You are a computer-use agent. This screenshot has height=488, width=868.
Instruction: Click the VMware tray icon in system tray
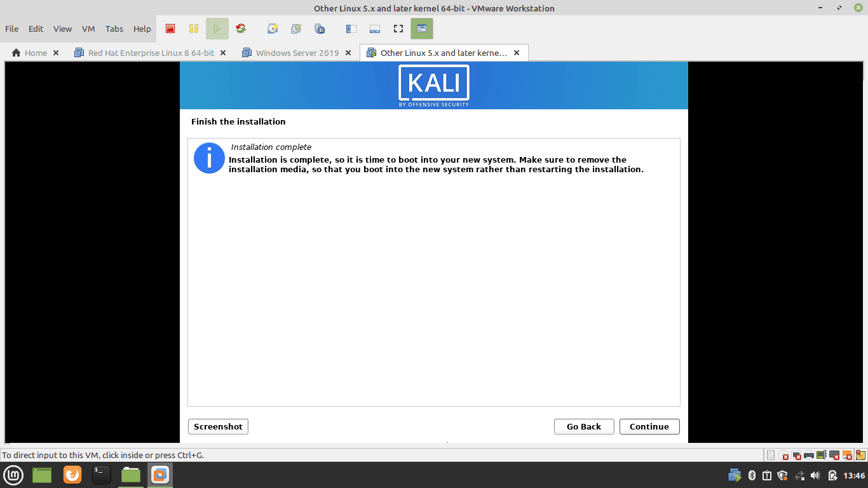point(735,475)
